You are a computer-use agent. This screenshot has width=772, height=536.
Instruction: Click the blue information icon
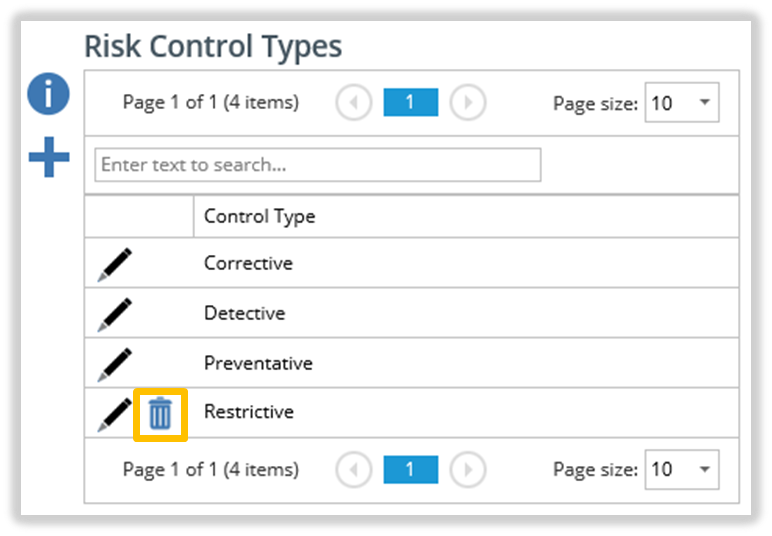48,94
